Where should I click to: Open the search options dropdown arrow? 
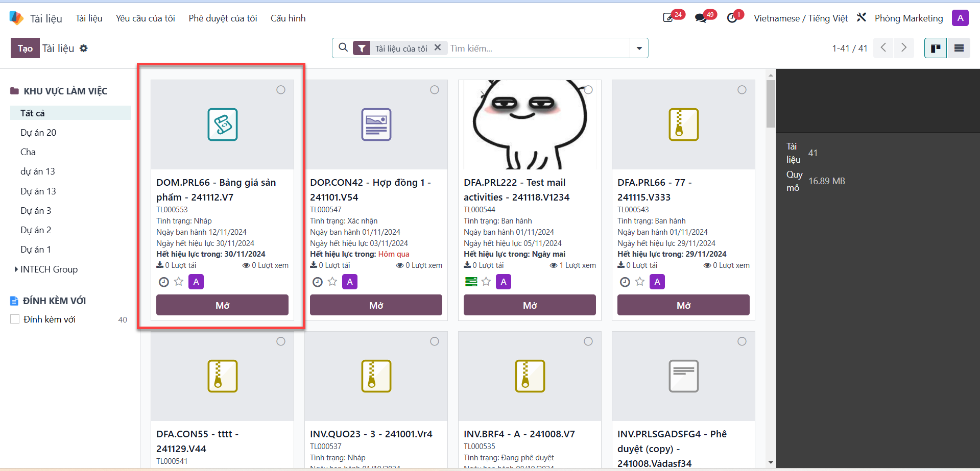tap(639, 48)
